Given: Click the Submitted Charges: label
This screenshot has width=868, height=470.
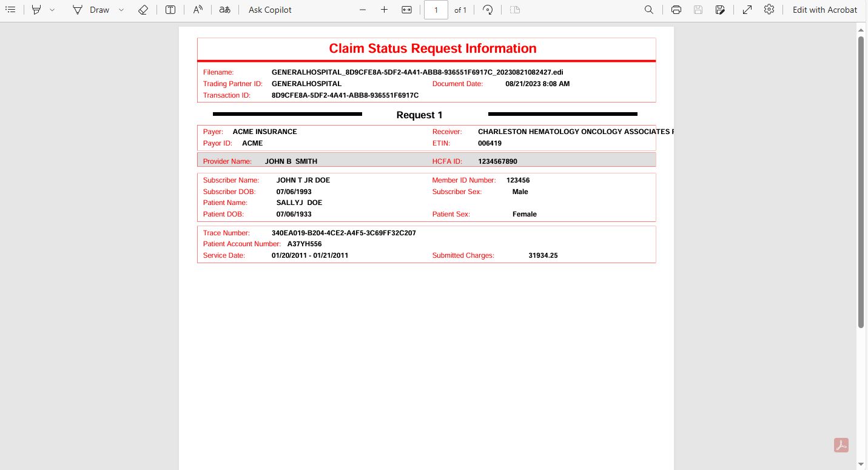Looking at the screenshot, I should click(463, 255).
